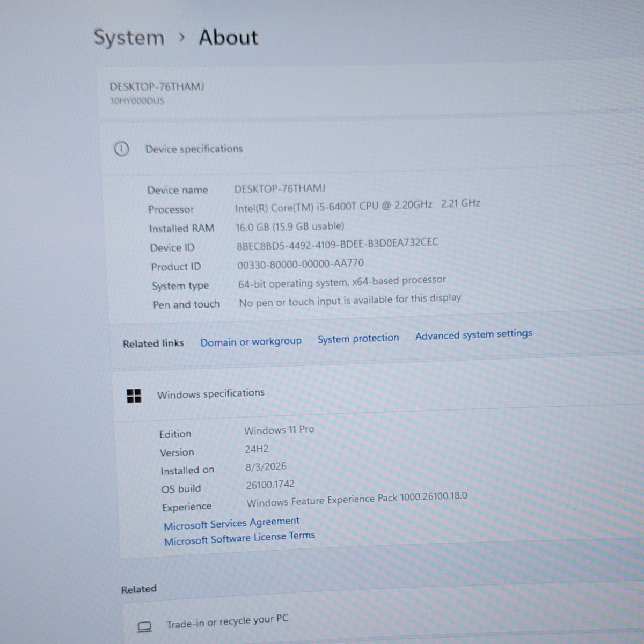The width and height of the screenshot is (644, 644).
Task: Click the Windows logo icon
Action: pyautogui.click(x=134, y=396)
